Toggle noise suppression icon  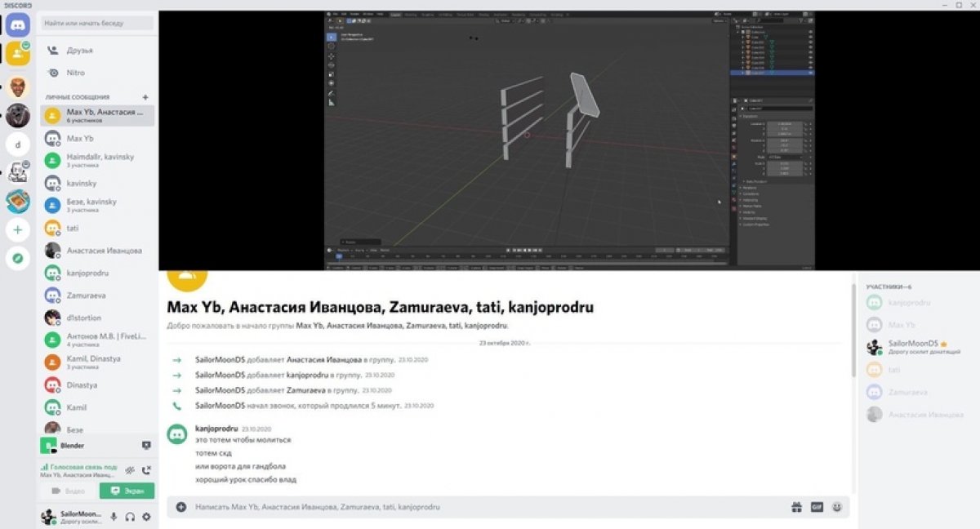tap(129, 470)
